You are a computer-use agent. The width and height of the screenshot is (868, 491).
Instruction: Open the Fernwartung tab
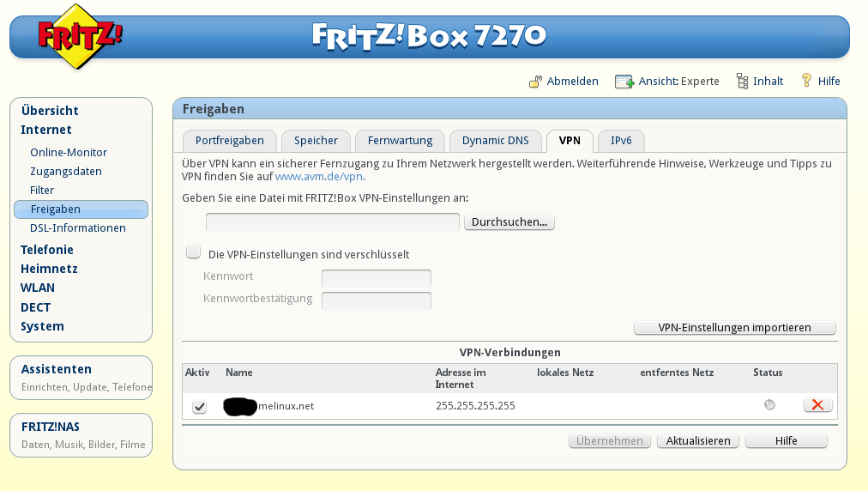point(401,141)
